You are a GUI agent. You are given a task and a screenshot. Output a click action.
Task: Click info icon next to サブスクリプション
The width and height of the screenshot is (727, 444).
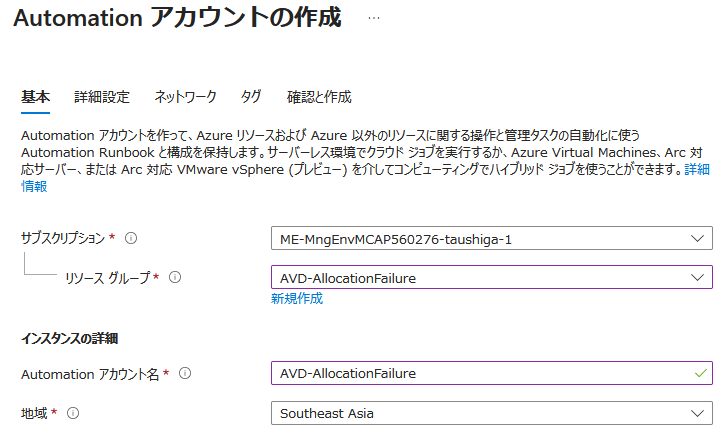(131, 238)
